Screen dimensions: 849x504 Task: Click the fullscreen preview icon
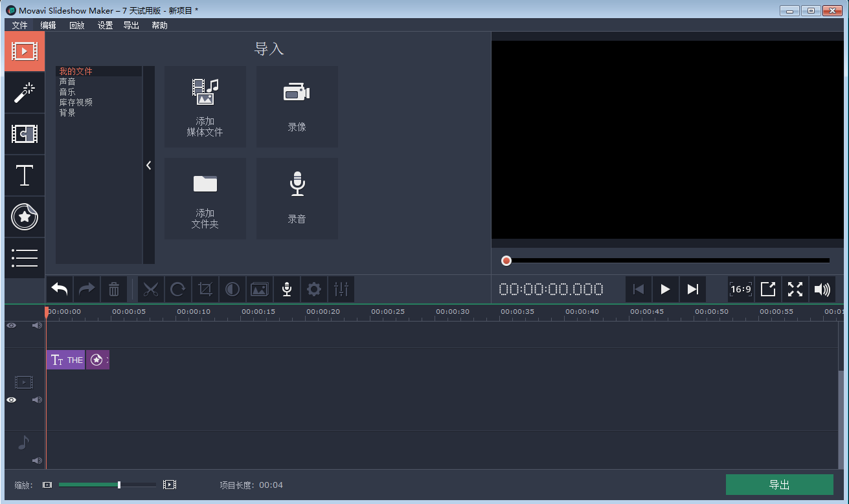point(795,289)
